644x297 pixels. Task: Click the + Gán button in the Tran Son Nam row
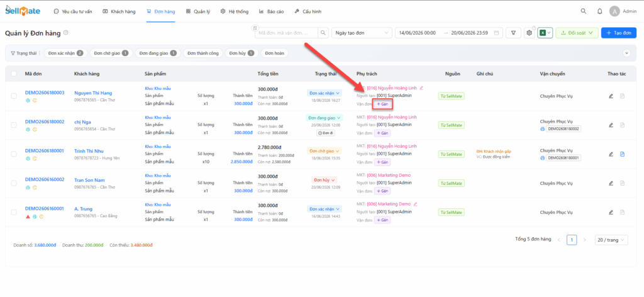point(382,191)
